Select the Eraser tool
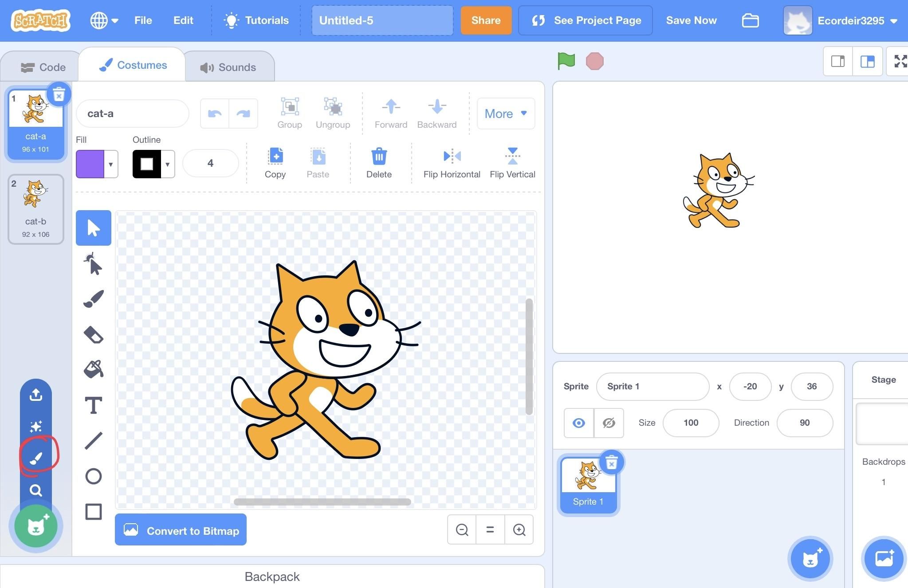 tap(93, 334)
